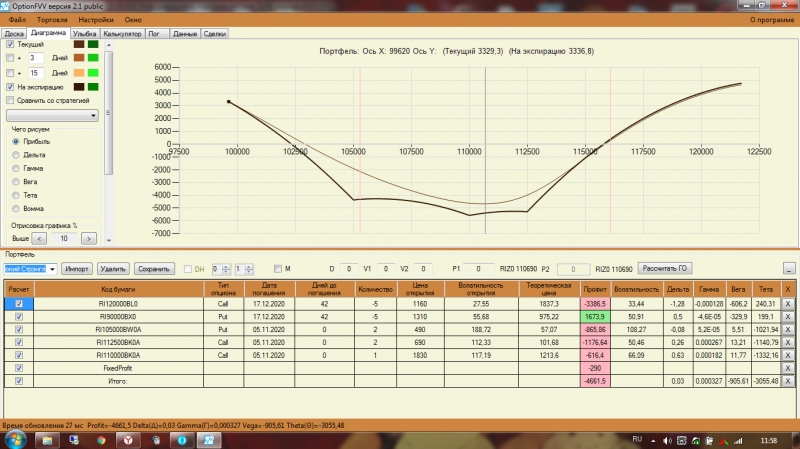Increase drawing percent with right arrow
The image size is (800, 449).
coord(89,238)
